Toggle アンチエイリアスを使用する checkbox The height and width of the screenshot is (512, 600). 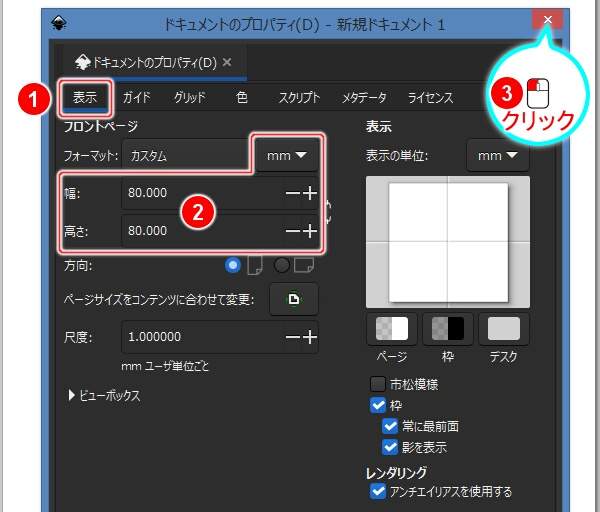pyautogui.click(x=378, y=491)
